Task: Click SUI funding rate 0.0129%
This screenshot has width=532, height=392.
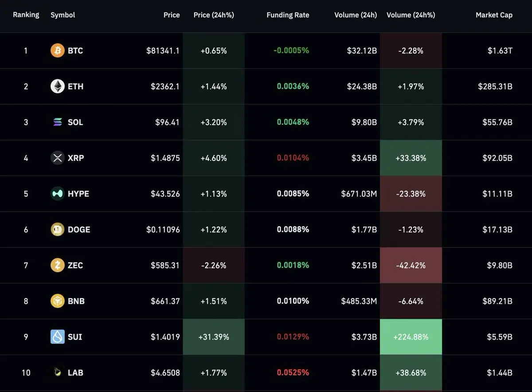Action: [x=293, y=337]
